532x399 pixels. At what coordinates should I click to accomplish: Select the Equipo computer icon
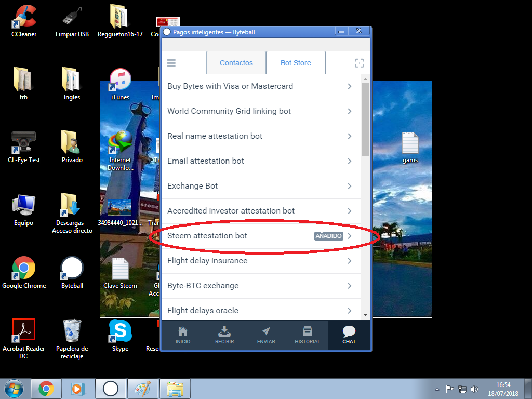23,210
